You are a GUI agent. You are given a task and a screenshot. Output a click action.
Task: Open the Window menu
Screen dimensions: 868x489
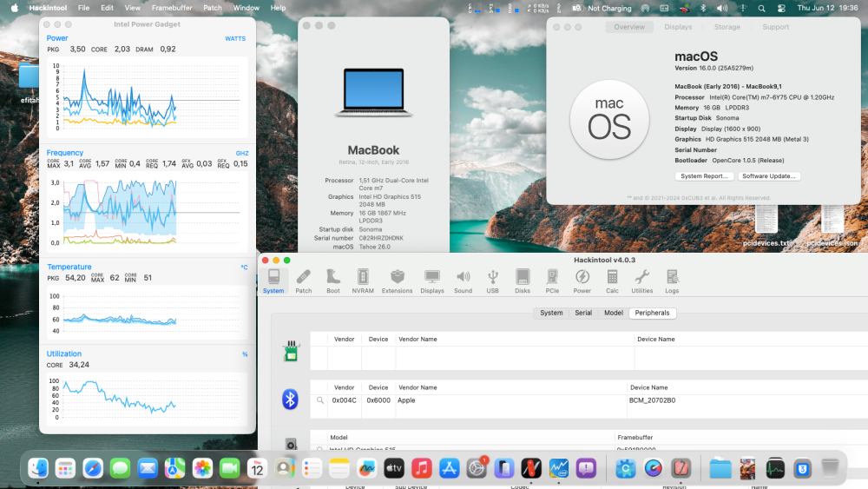pyautogui.click(x=246, y=8)
